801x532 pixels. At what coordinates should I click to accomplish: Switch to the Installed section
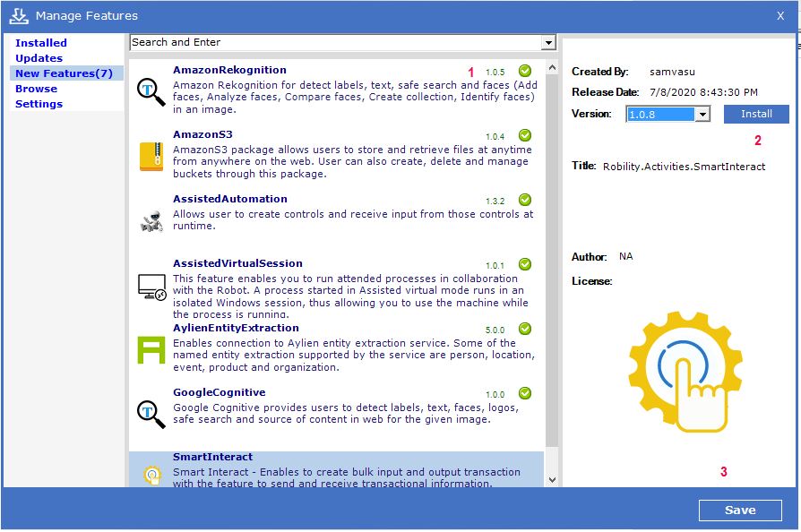pos(41,43)
